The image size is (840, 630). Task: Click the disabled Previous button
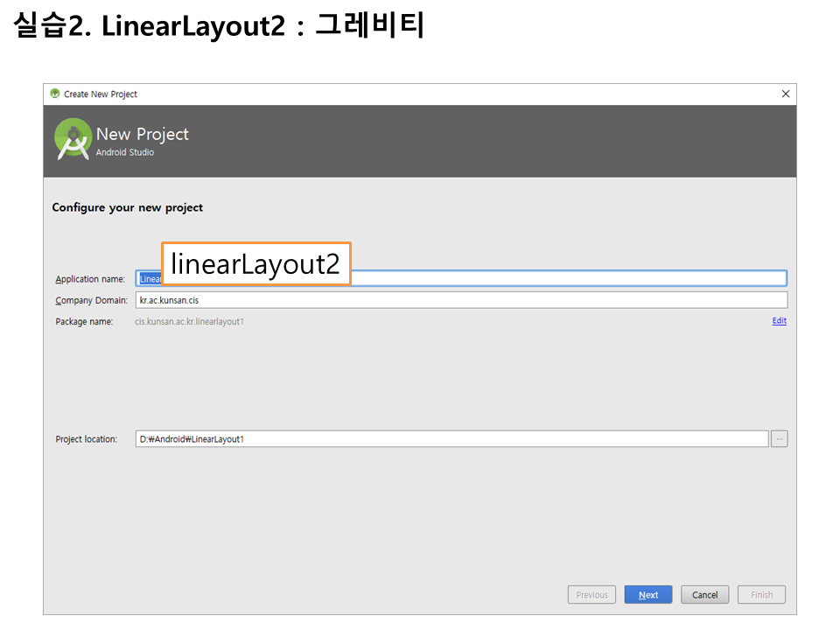[x=591, y=595]
